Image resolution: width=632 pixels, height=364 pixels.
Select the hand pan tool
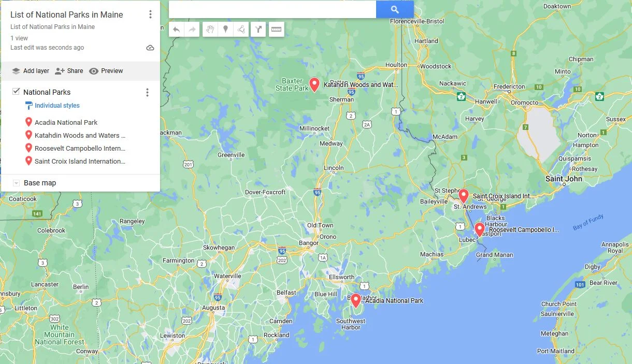click(x=210, y=30)
